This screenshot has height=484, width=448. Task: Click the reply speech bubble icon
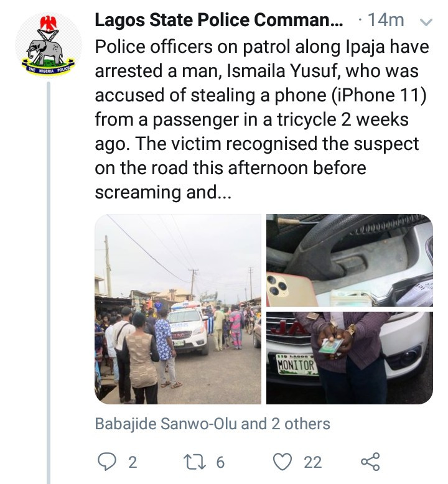[x=107, y=462]
